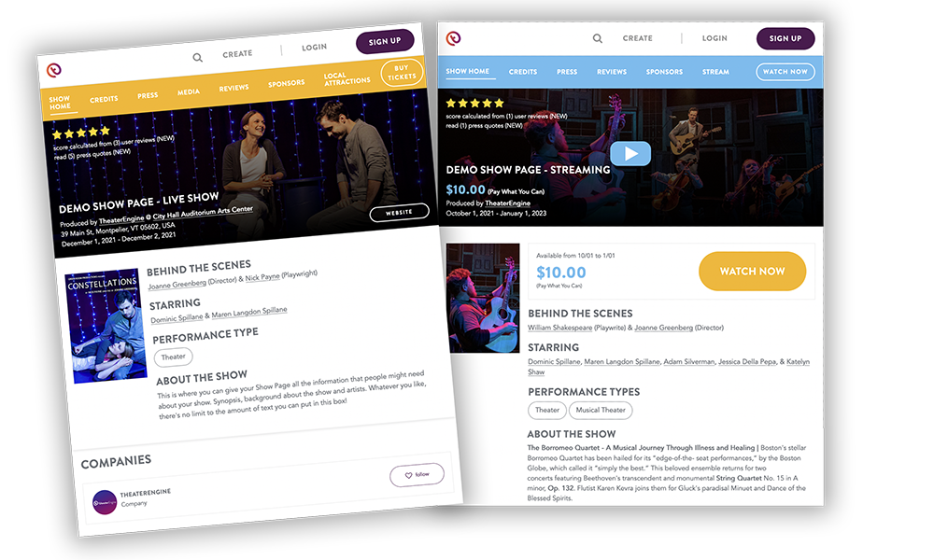
Task: Select the Musical Theater performance type tag
Action: [601, 410]
